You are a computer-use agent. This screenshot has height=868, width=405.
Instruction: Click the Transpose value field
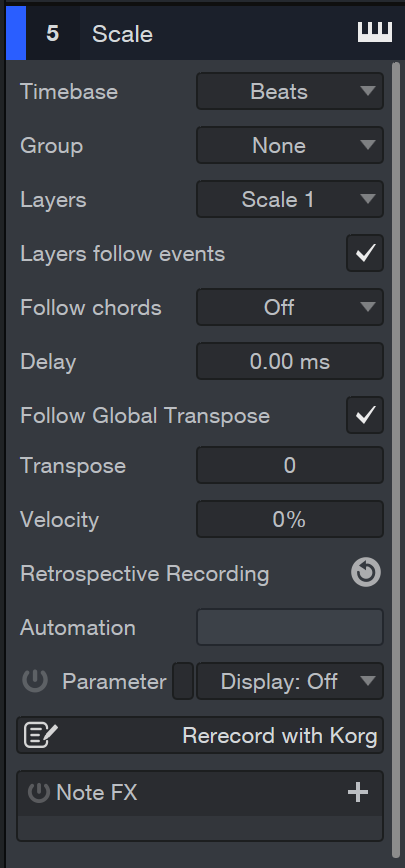[x=290, y=465]
